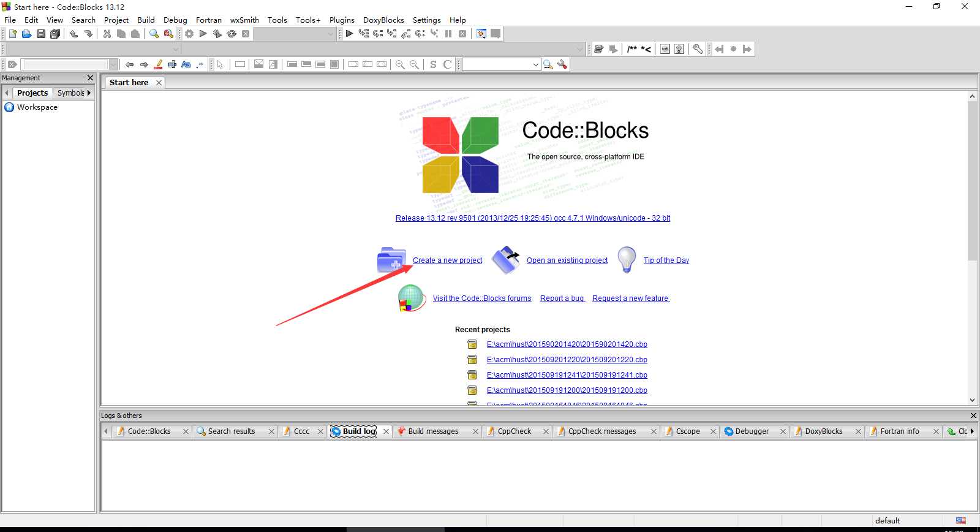Click the Step into debugger icon
This screenshot has height=532, width=980.
click(x=392, y=34)
